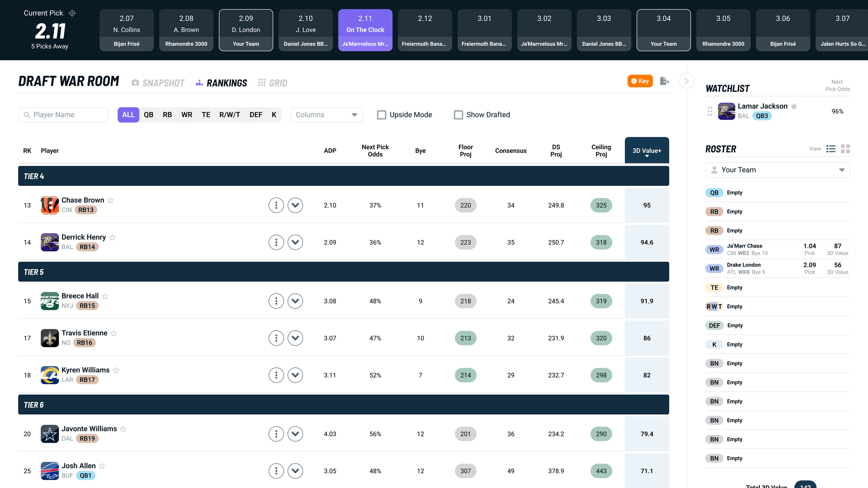The width and height of the screenshot is (868, 488).
Task: Filter rankings by QB
Action: (149, 115)
